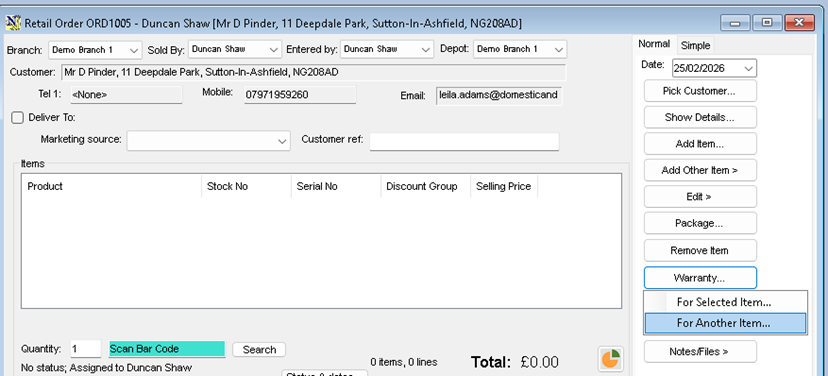
Task: Choose For Selected Item... menu entry
Action: [725, 302]
